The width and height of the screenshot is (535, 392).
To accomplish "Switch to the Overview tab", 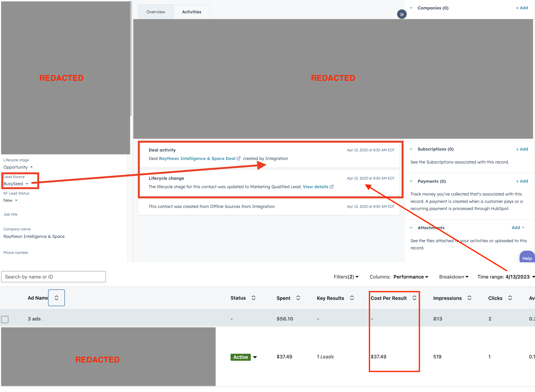I will pyautogui.click(x=156, y=12).
